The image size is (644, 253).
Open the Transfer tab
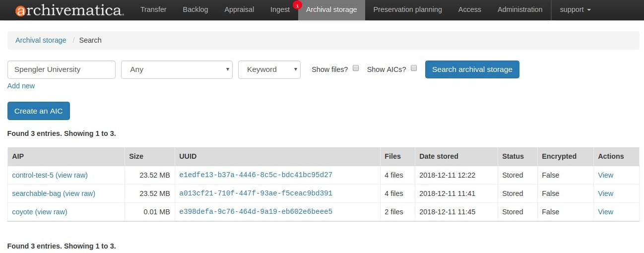click(x=153, y=9)
